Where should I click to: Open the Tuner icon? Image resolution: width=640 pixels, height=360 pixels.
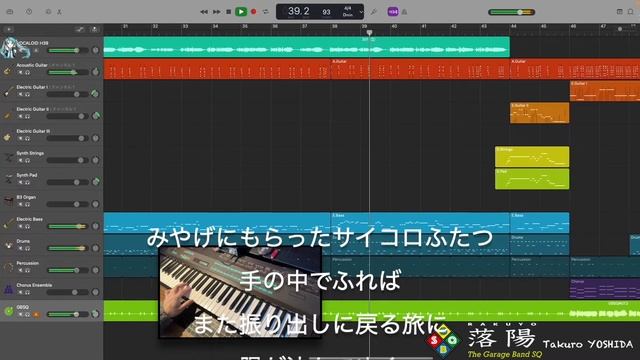pyautogui.click(x=373, y=12)
